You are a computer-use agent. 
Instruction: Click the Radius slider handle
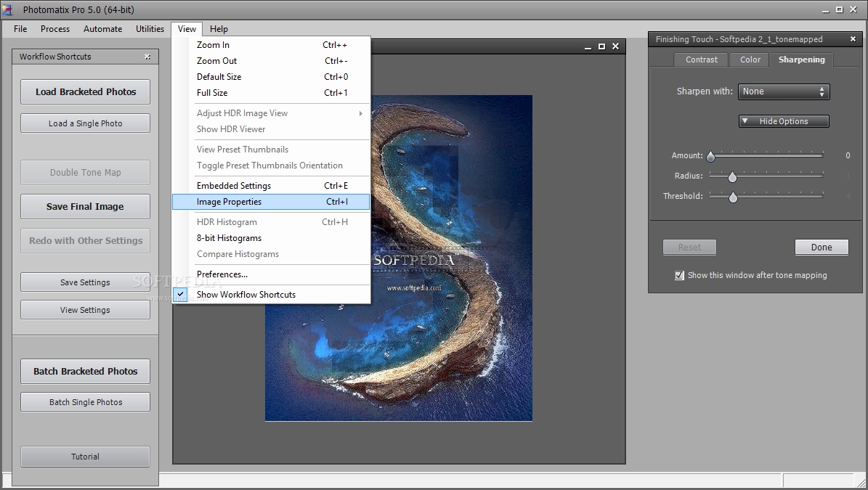coord(732,177)
